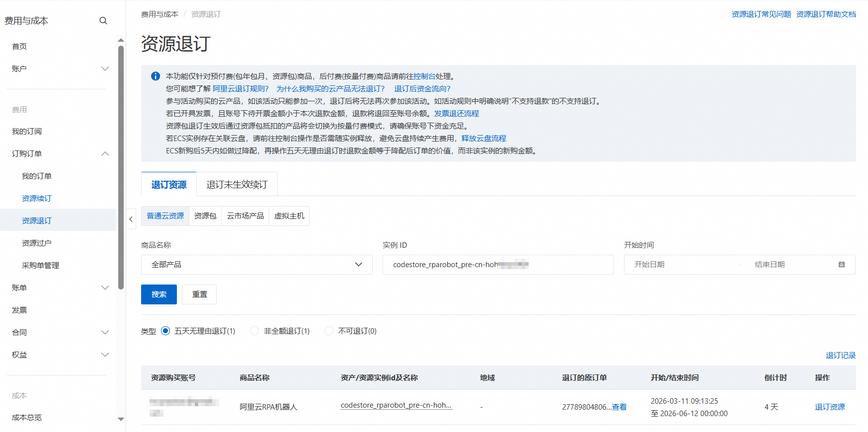Viewport: 868px width, 432px height.
Task: Select 非全额退订 radio option
Action: [x=255, y=331]
